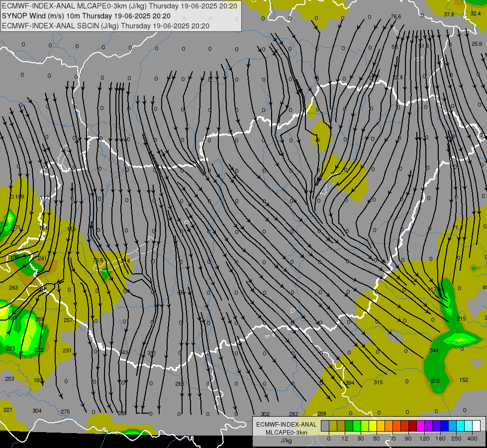The width and height of the screenshot is (487, 448).
Task: Click the map value '253'
Action: [x=9, y=379]
